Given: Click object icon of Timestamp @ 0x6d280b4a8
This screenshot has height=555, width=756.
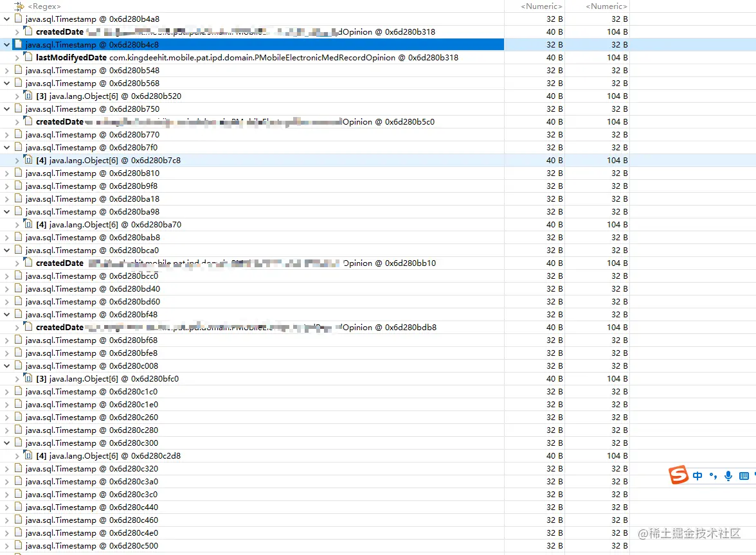Looking at the screenshot, I should 18,18.
